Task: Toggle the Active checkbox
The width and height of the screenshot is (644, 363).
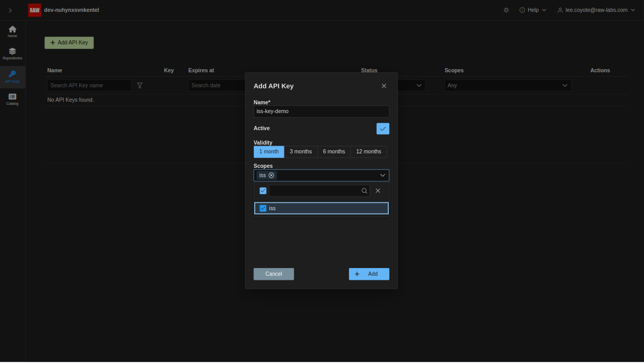Action: [383, 129]
